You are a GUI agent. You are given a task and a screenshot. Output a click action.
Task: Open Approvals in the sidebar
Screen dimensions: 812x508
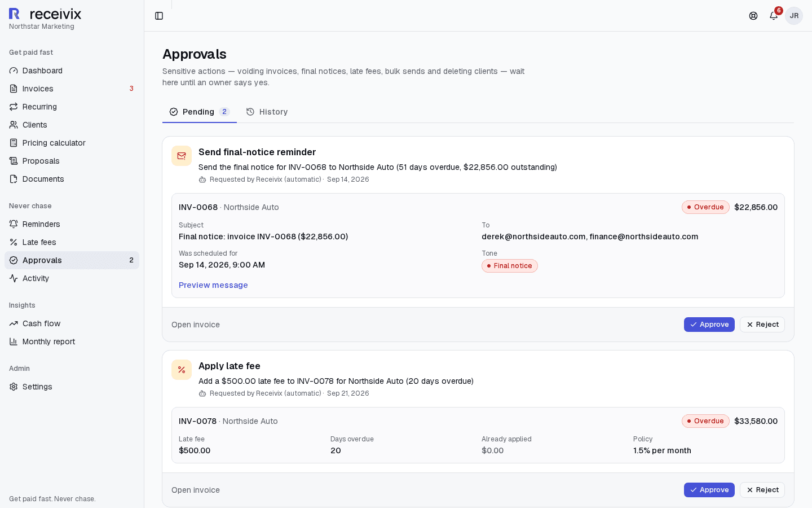[72, 260]
